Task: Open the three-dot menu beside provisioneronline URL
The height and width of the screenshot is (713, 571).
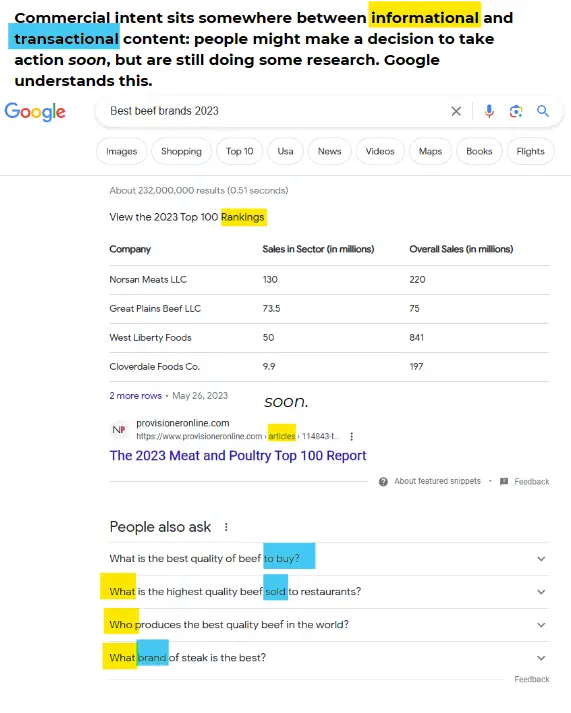Action: (x=351, y=437)
